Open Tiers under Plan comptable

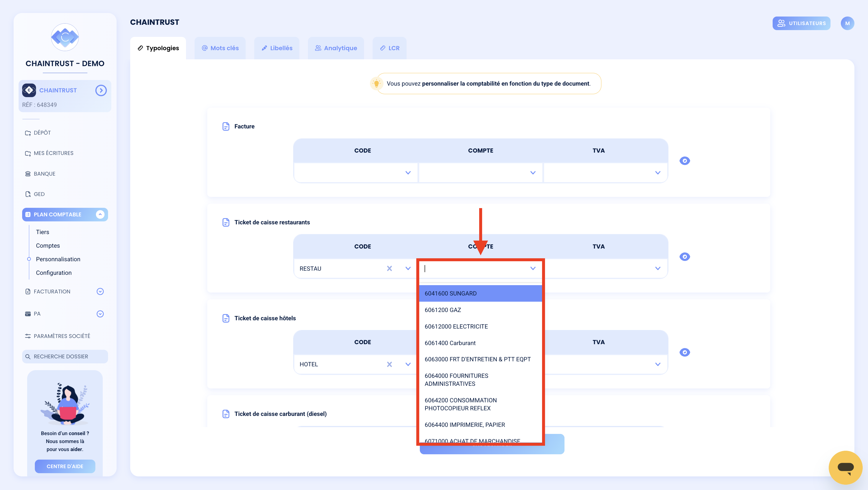[x=43, y=232]
